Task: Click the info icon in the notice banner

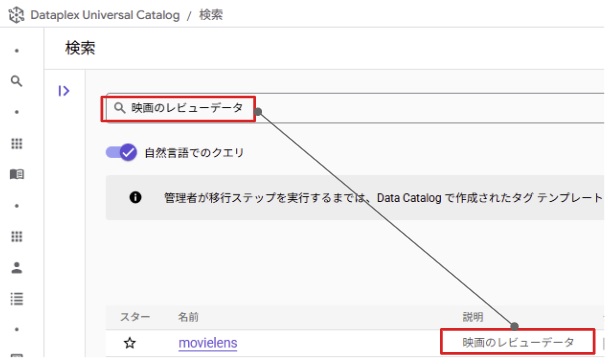Action: [135, 197]
